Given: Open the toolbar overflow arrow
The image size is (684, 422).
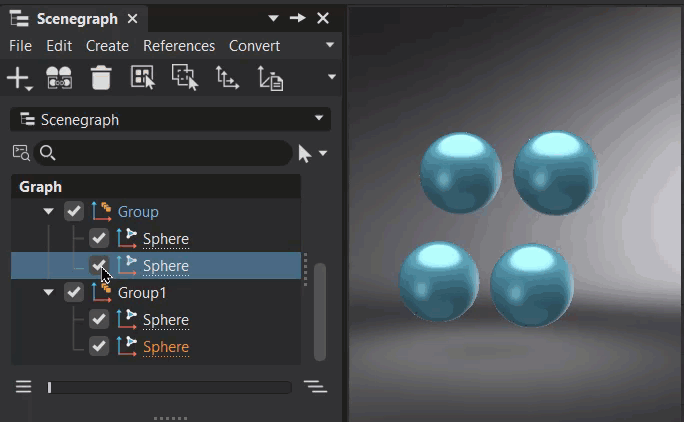Looking at the screenshot, I should coord(332,77).
